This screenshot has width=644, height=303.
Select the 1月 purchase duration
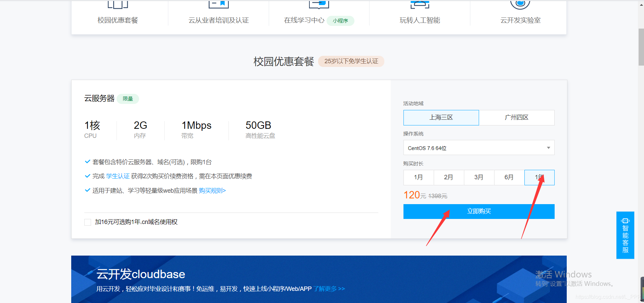(x=418, y=177)
